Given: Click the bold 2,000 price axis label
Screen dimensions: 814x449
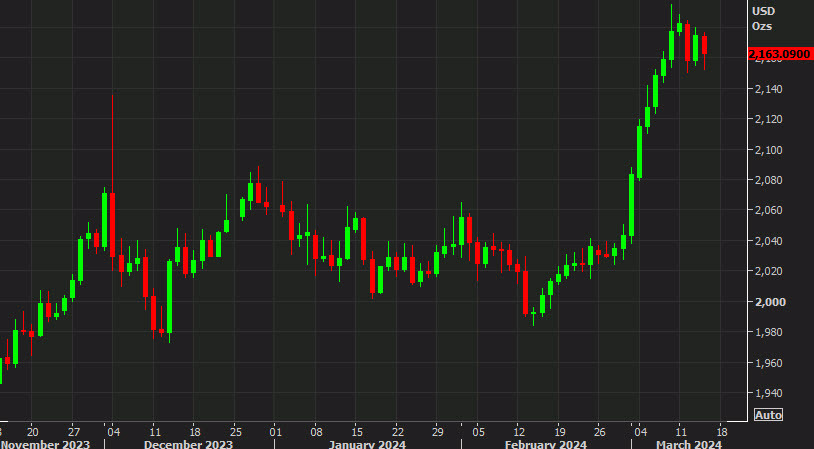Looking at the screenshot, I should tap(768, 302).
